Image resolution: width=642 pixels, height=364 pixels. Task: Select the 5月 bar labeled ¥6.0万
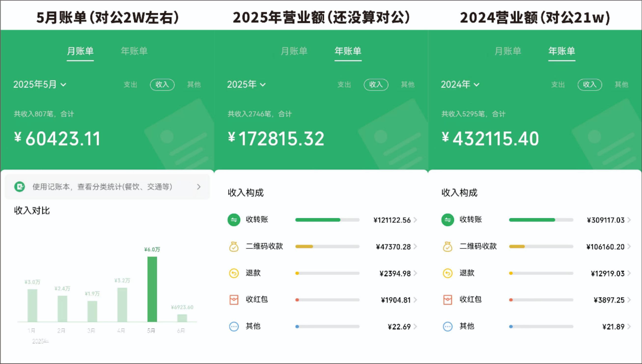152,289
